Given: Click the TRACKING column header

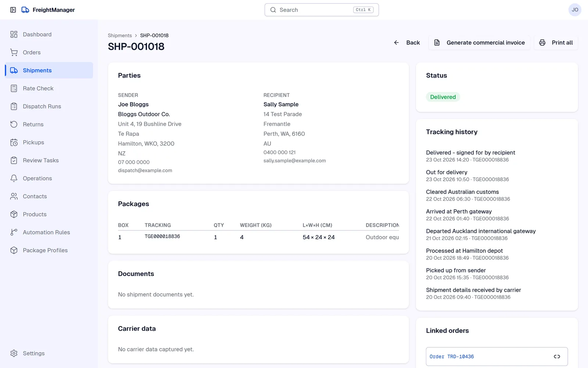Looking at the screenshot, I should (158, 225).
